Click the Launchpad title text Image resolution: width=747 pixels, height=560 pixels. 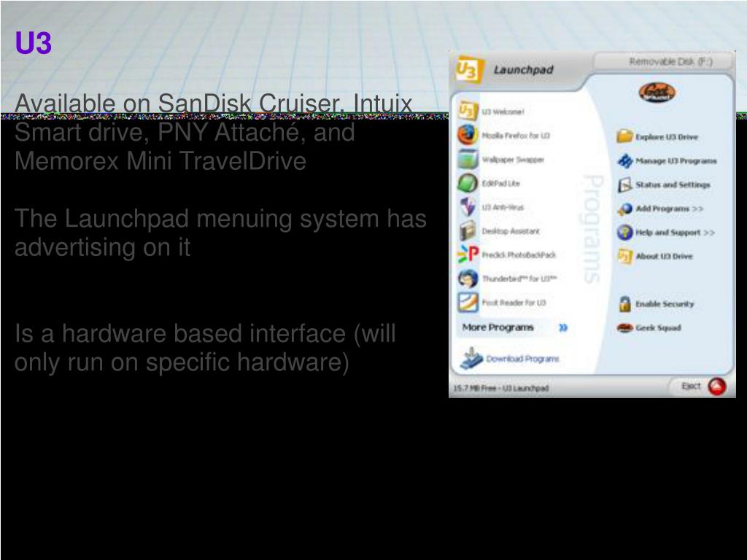[x=523, y=69]
